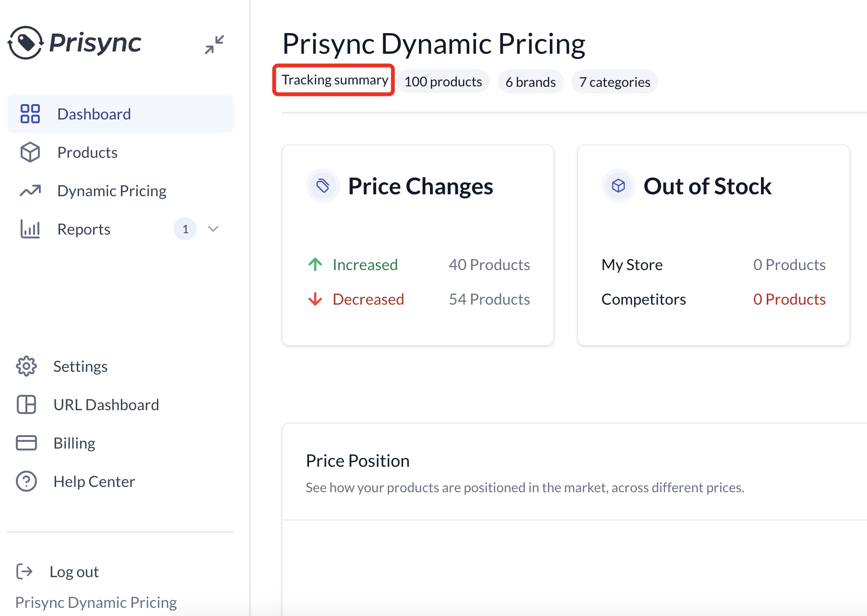Collapse the sidebar using the arrow icon
Image resolution: width=867 pixels, height=616 pixels.
pyautogui.click(x=214, y=44)
